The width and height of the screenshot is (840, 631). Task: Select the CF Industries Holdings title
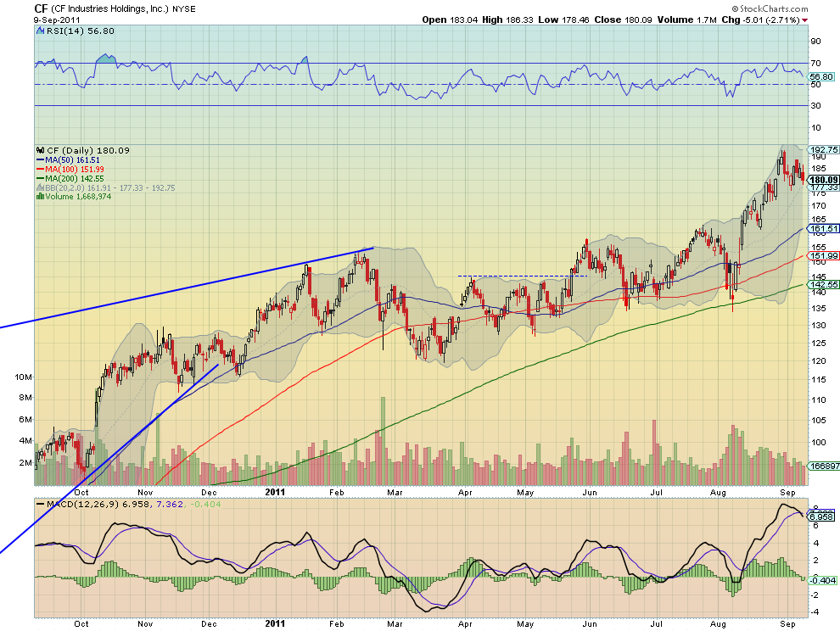115,8
